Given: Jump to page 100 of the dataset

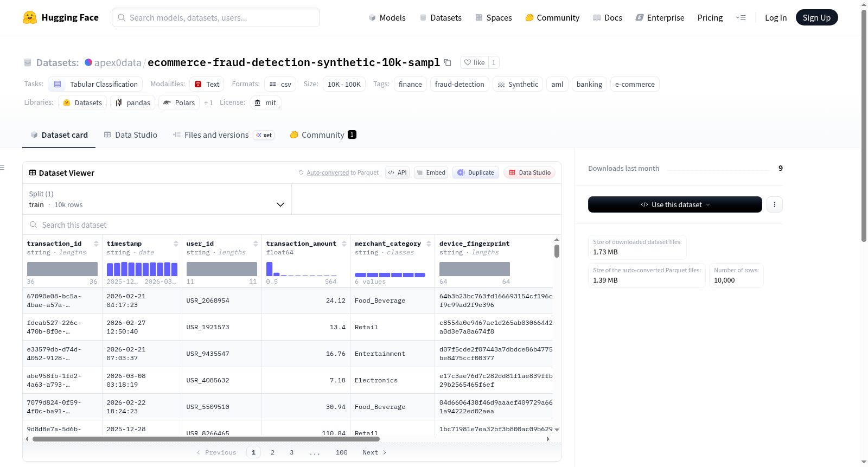Looking at the screenshot, I should click(x=341, y=452).
